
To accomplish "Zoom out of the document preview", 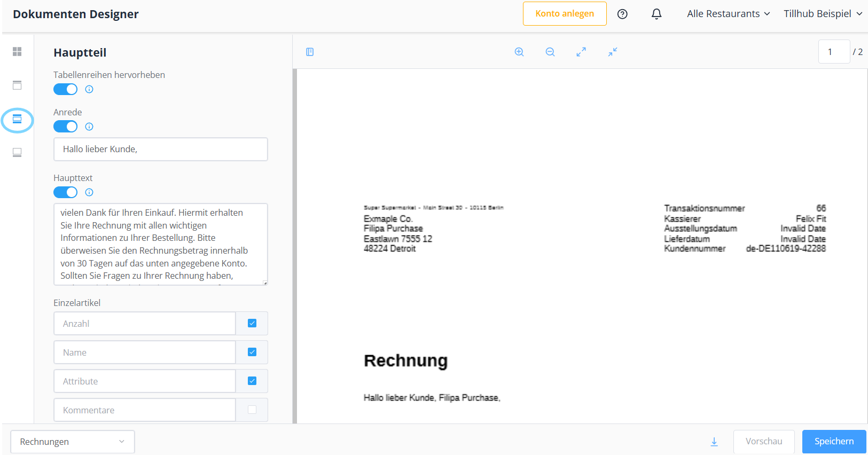I will [x=550, y=52].
